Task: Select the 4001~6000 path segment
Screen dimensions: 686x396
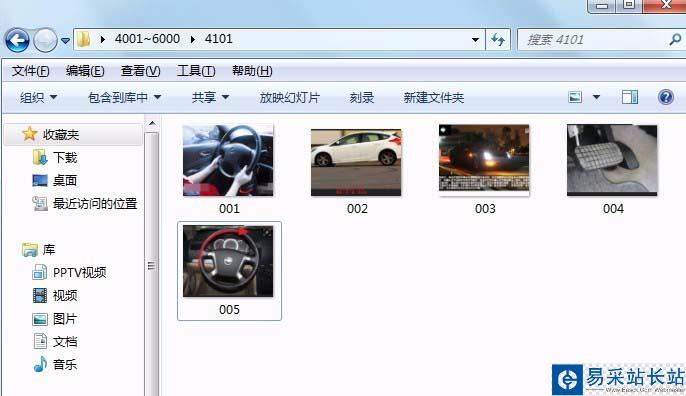Action: click(147, 39)
